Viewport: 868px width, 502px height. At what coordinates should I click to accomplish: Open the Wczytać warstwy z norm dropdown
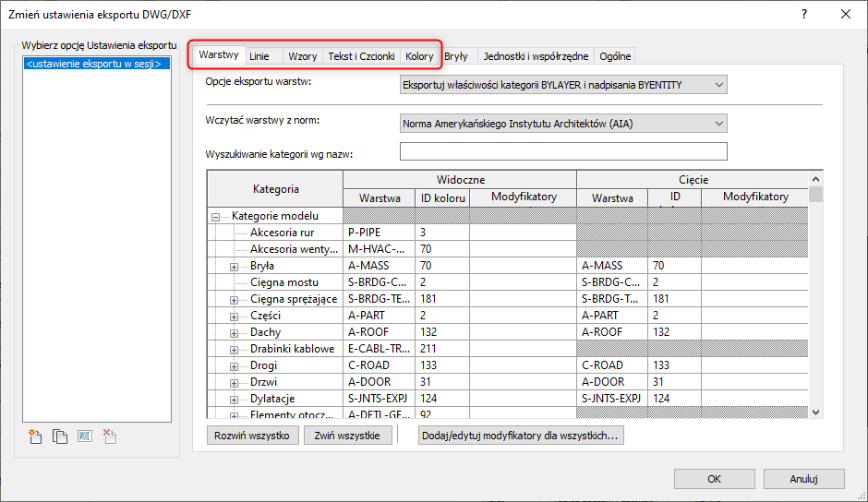pos(562,123)
